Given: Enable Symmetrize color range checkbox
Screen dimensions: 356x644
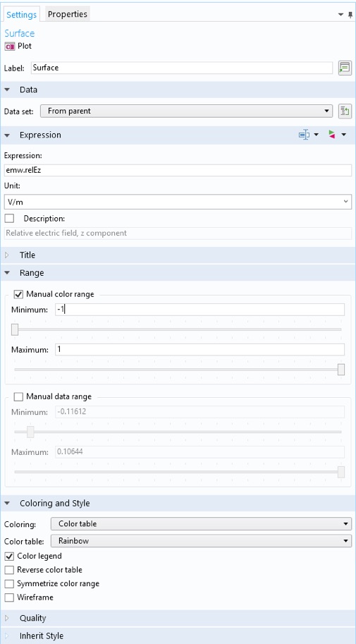Looking at the screenshot, I should pyautogui.click(x=9, y=583).
